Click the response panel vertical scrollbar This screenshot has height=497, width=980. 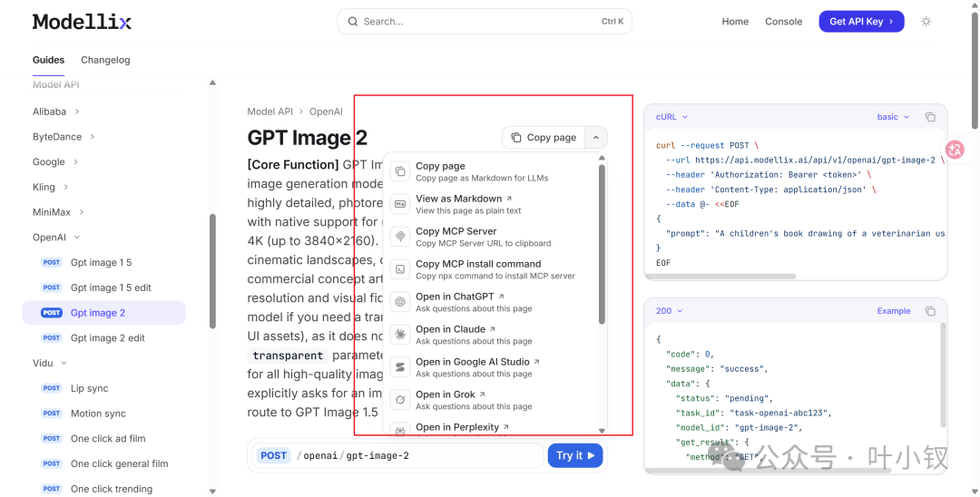[x=943, y=375]
